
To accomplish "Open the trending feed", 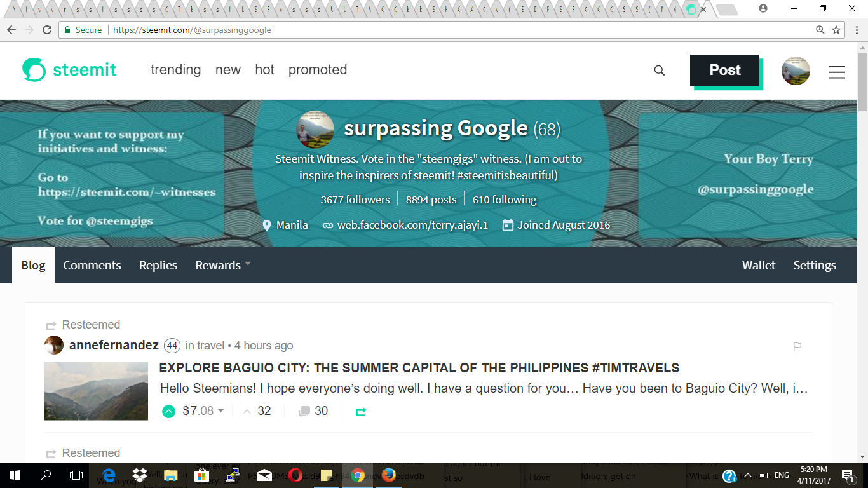I will point(176,70).
